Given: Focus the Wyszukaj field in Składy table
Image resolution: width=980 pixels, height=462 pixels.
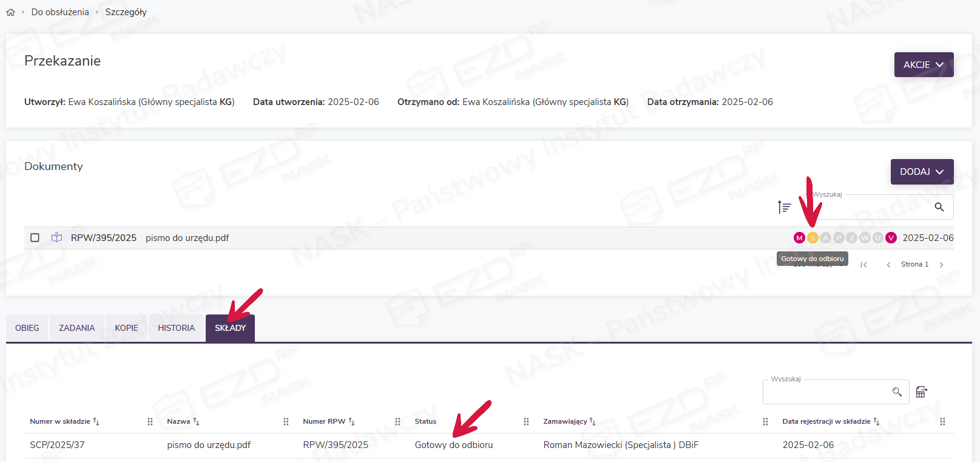Looking at the screenshot, I should click(826, 392).
